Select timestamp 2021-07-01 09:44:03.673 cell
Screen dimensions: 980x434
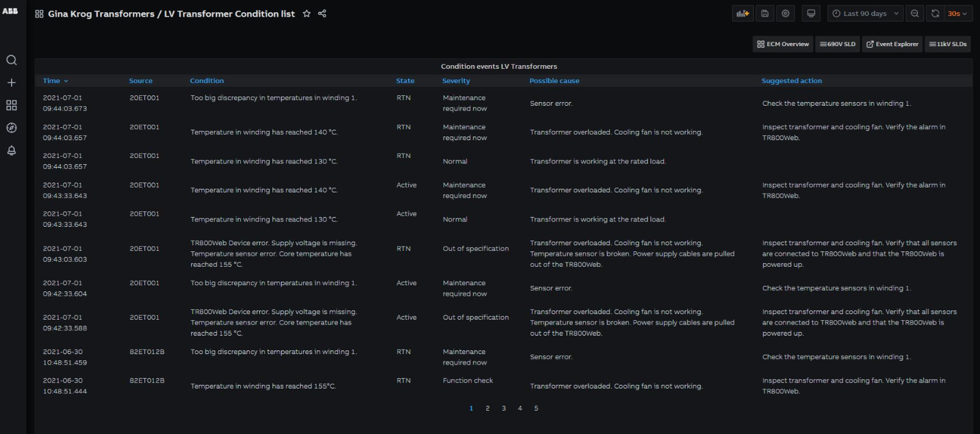pos(65,103)
